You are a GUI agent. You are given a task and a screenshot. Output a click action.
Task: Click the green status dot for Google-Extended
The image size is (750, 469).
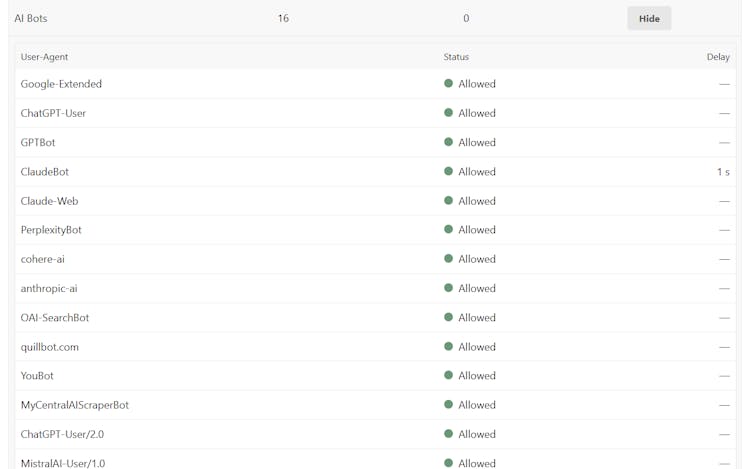coord(448,84)
